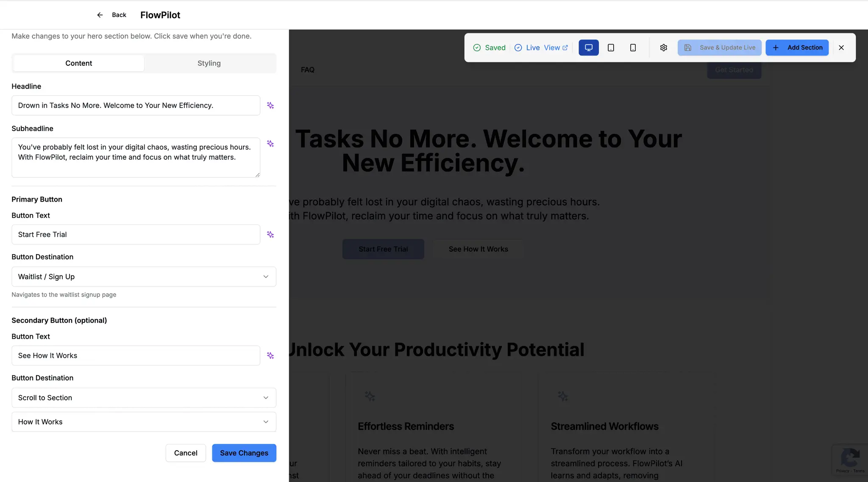Click Start Free Trial button in preview
This screenshot has width=868, height=482.
pos(383,249)
